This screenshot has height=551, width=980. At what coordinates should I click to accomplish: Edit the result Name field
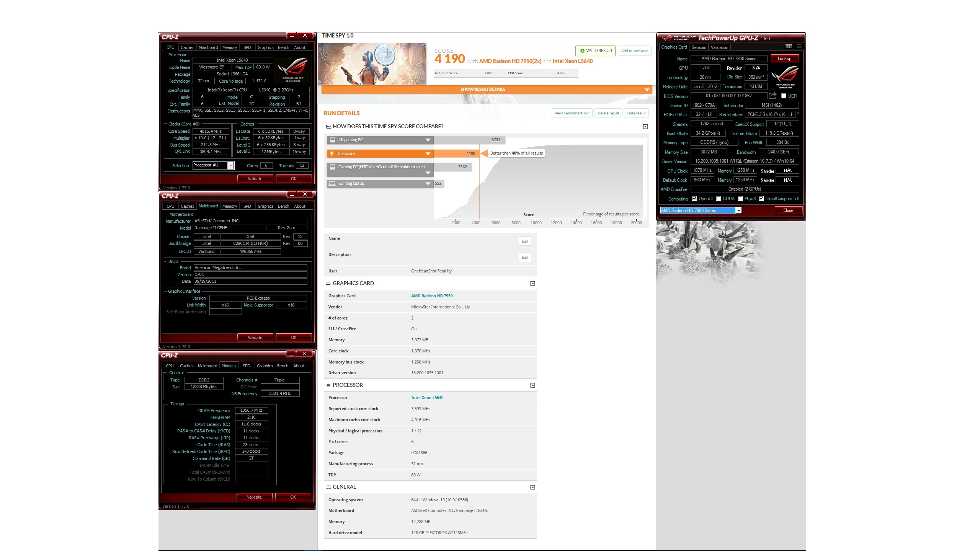[525, 241]
